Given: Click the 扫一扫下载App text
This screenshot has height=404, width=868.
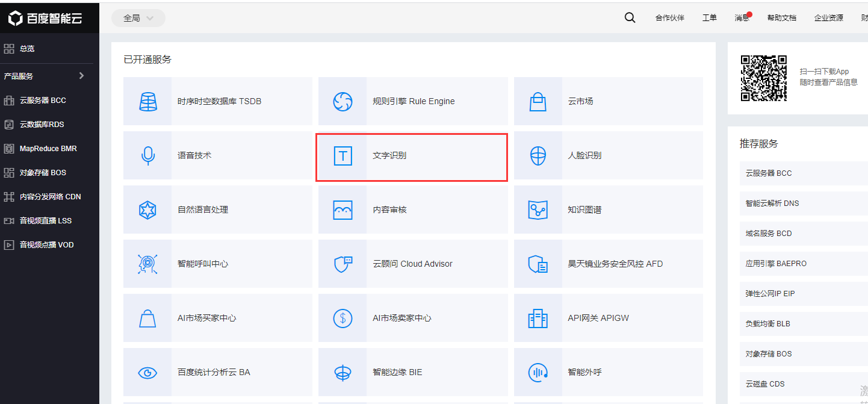Looking at the screenshot, I should [x=824, y=72].
